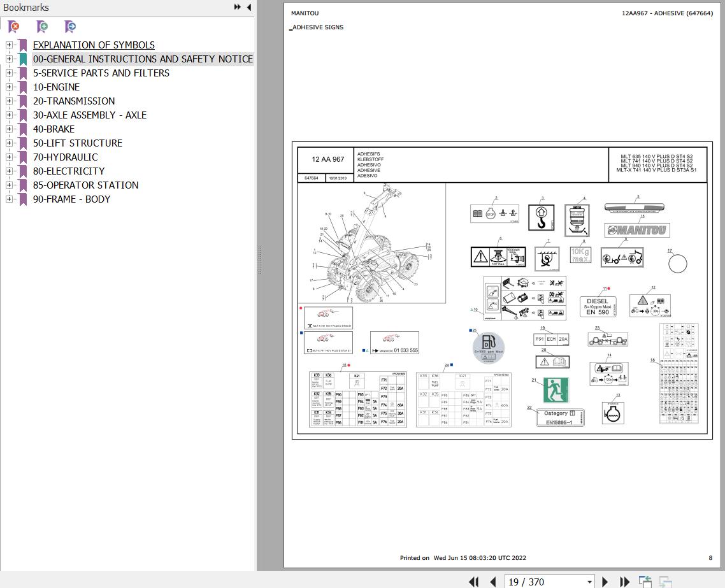Click bookmark icon beside 40-BRAKE
The height and width of the screenshot is (588, 725).
point(23,129)
